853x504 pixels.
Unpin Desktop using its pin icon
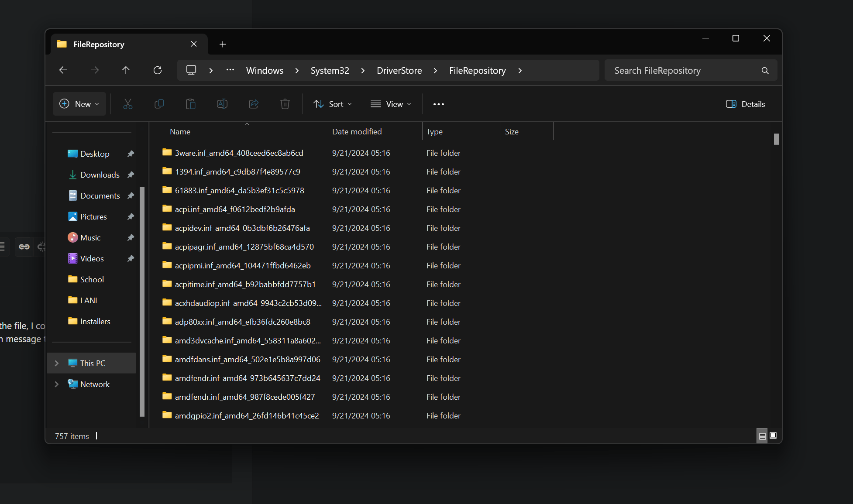[131, 154]
